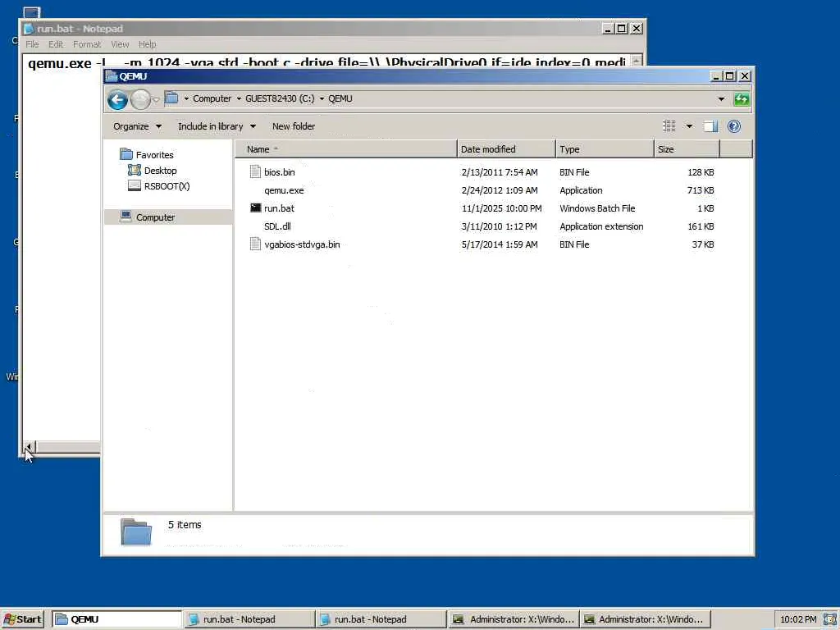Image resolution: width=840 pixels, height=630 pixels.
Task: Open the recent pages dropdown arrow
Action: [x=156, y=99]
